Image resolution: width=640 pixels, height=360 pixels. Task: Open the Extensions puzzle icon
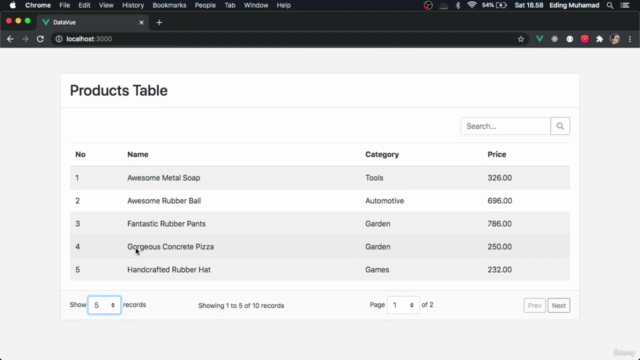[599, 39]
